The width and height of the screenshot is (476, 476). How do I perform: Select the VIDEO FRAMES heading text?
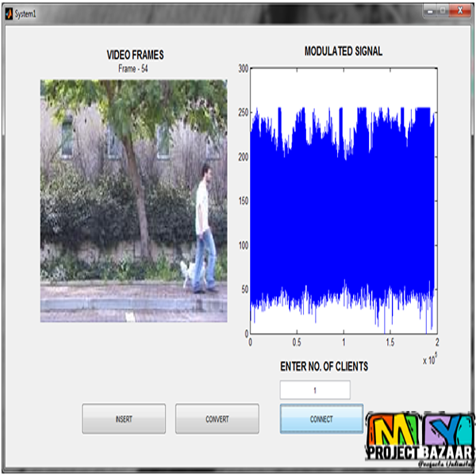135,55
